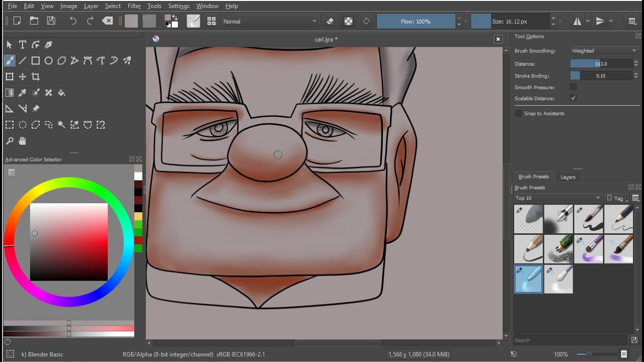Reset canvas rotation in status bar
Viewport: 644px width, 362px height.
pyautogui.click(x=514, y=354)
